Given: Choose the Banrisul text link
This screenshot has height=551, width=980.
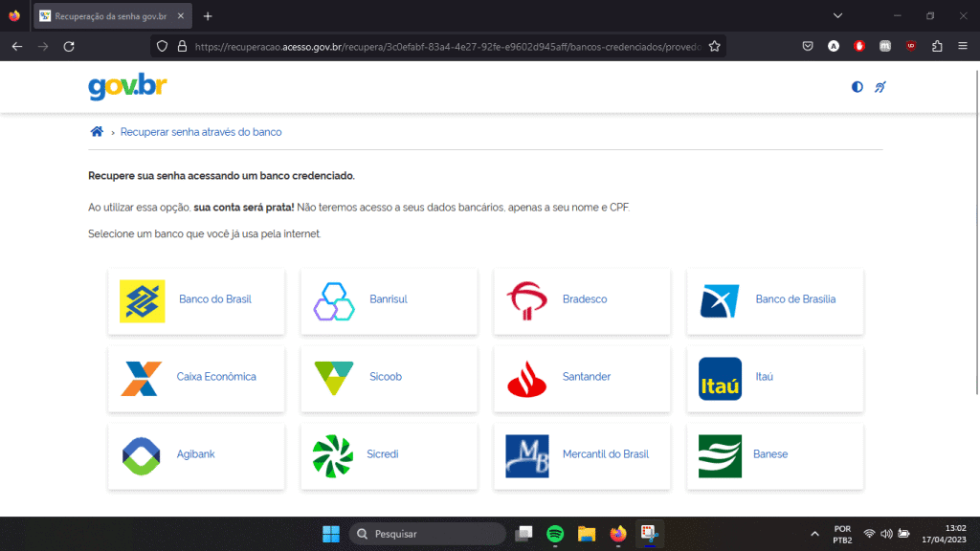Looking at the screenshot, I should tap(389, 299).
